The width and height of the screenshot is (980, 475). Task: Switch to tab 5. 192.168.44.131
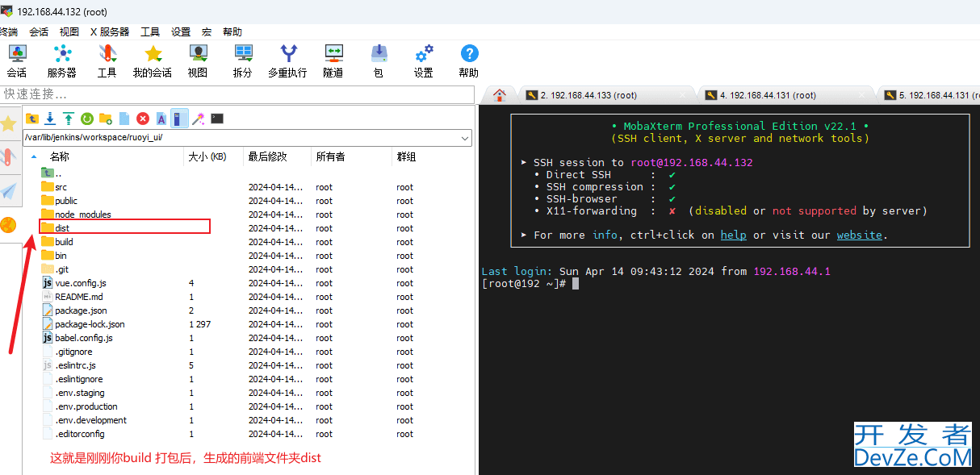click(928, 95)
